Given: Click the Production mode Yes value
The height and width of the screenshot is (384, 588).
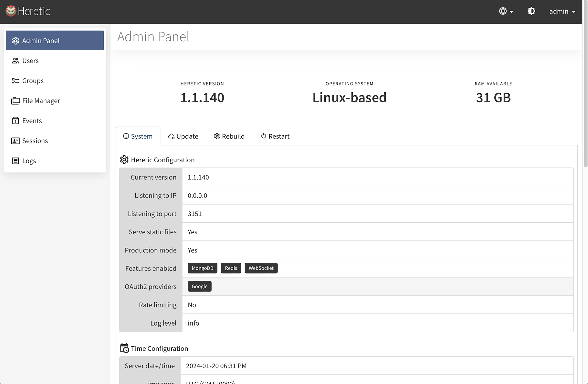Looking at the screenshot, I should (193, 250).
